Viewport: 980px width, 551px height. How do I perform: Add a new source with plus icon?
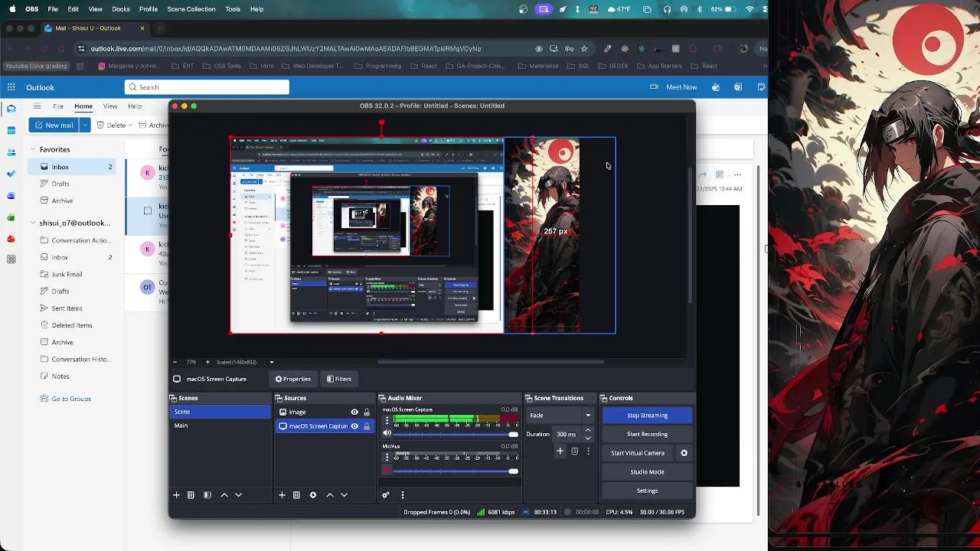click(x=282, y=495)
